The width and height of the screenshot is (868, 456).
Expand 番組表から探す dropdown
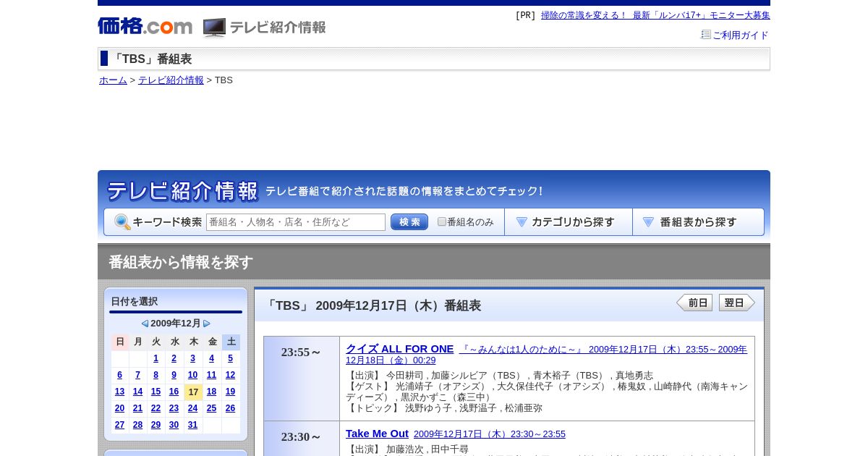tap(698, 222)
